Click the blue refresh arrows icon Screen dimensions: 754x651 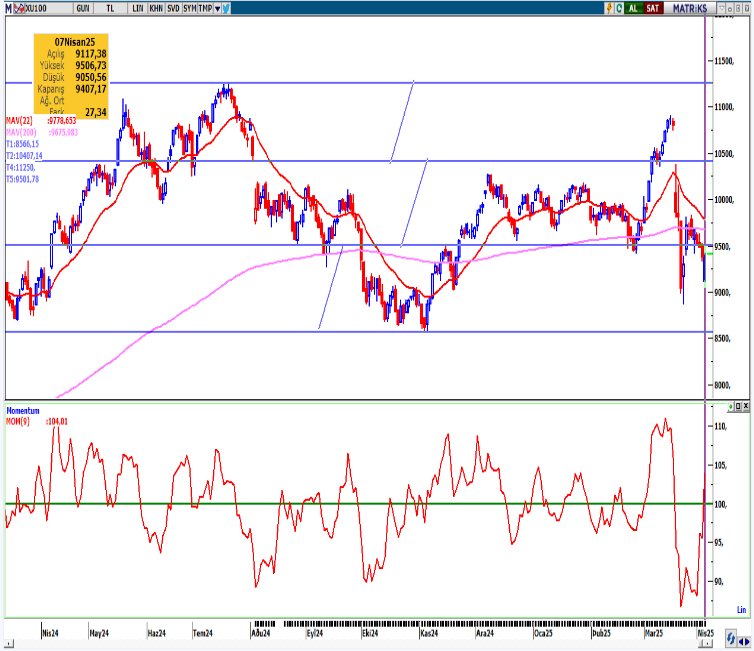click(731, 639)
